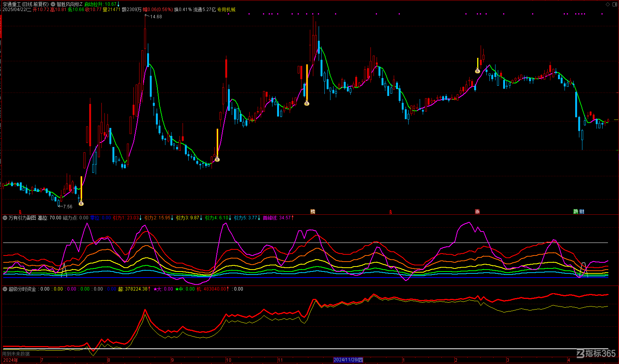Click the 用到未来数据 notice text
The height and width of the screenshot is (364, 619).
(16, 354)
